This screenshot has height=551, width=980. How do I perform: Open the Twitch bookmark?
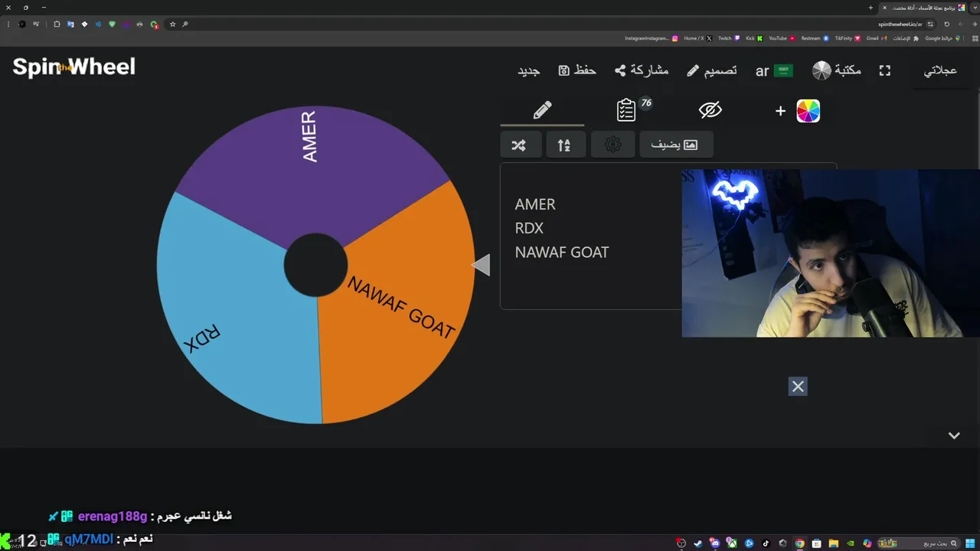click(x=729, y=38)
